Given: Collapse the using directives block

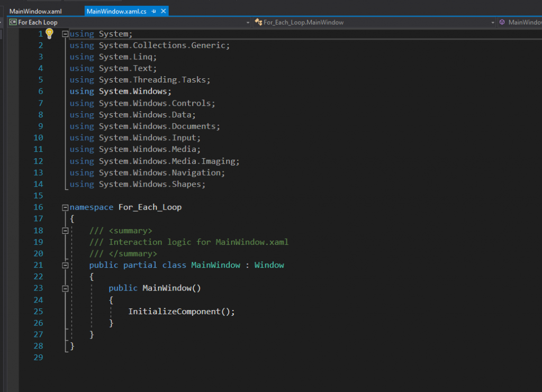Looking at the screenshot, I should click(65, 33).
